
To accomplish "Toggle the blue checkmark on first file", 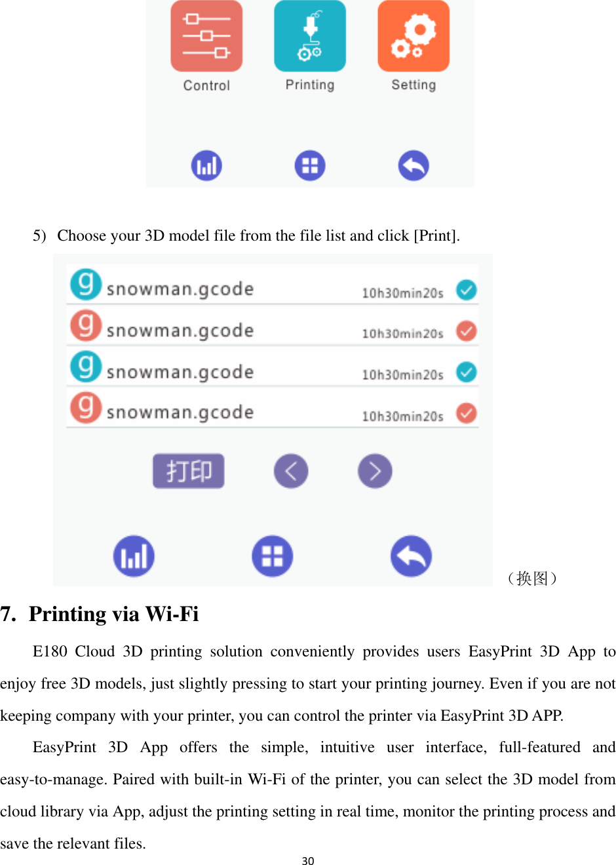I will (x=467, y=290).
